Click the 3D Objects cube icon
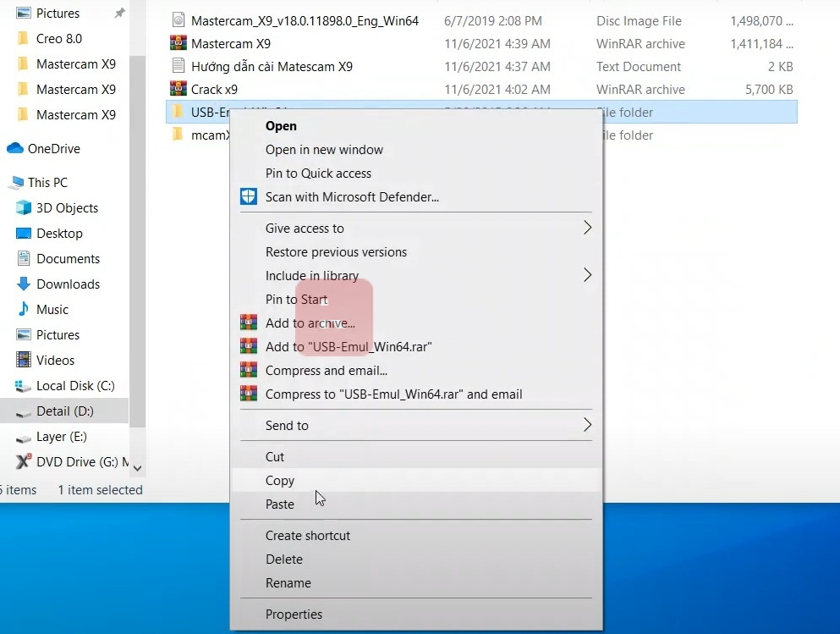The width and height of the screenshot is (840, 634). (x=24, y=207)
